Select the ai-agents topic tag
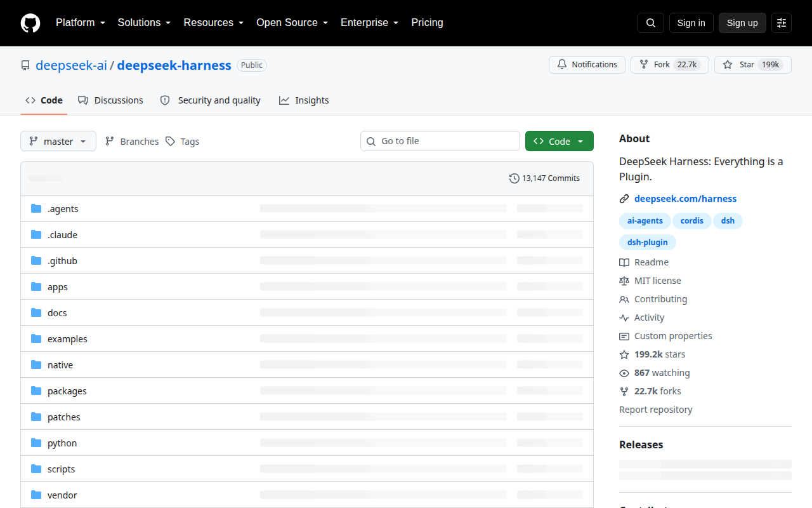The image size is (812, 508). pos(645,221)
